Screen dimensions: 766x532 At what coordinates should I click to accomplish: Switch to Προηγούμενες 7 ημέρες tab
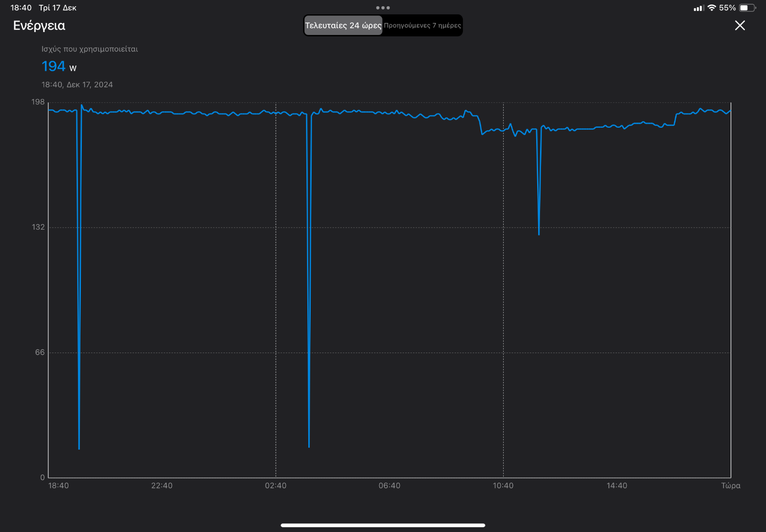pos(422,25)
